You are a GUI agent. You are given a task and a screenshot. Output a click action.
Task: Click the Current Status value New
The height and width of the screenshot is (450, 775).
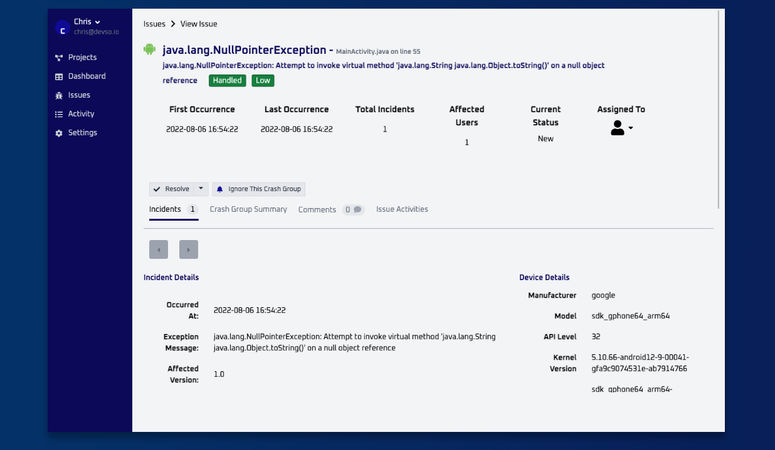tap(545, 139)
